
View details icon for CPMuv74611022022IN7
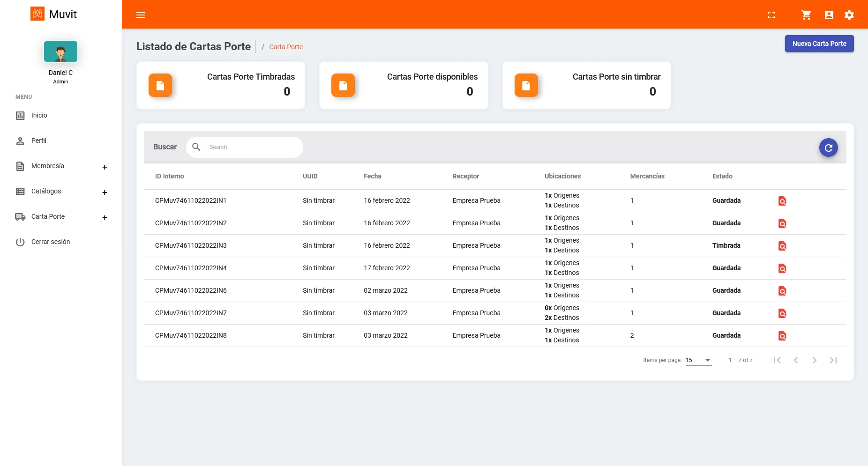[x=782, y=313]
